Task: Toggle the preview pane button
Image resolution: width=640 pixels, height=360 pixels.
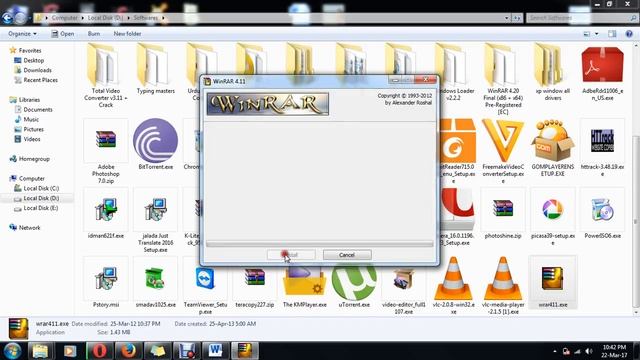Action: 612,34
